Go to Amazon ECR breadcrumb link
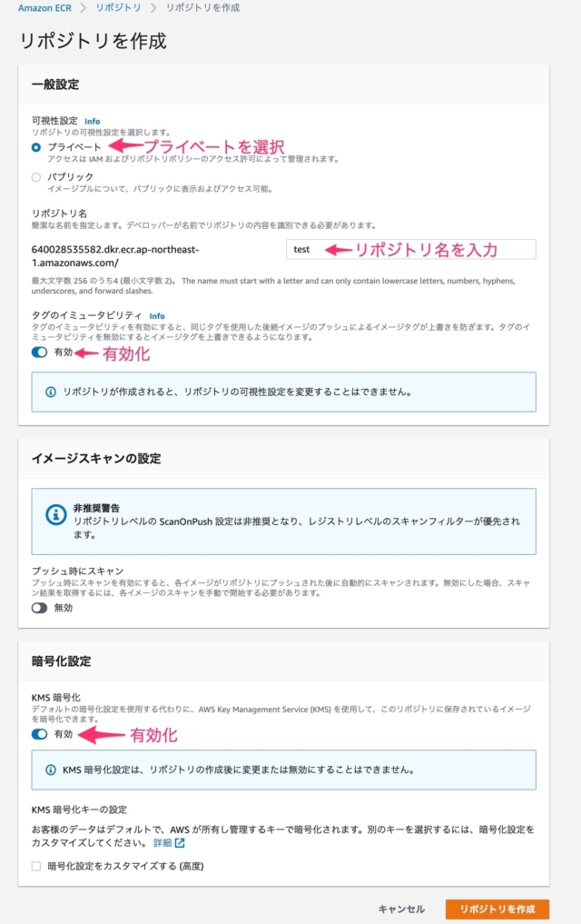 [x=44, y=8]
